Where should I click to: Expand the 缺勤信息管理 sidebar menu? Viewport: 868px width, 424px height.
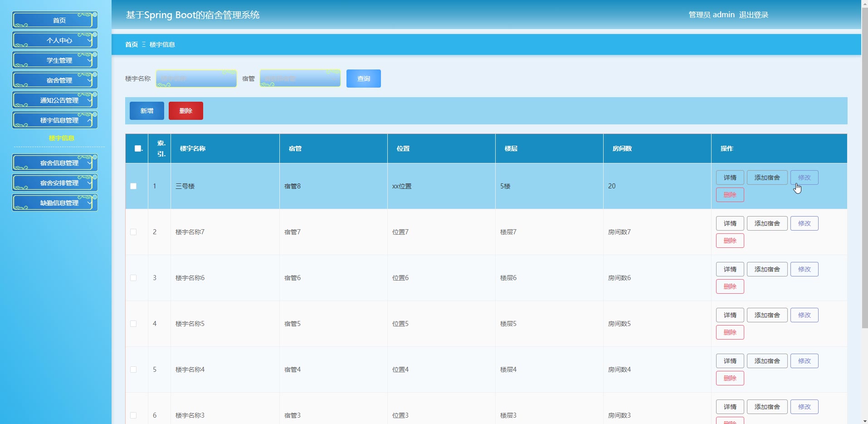pos(55,203)
